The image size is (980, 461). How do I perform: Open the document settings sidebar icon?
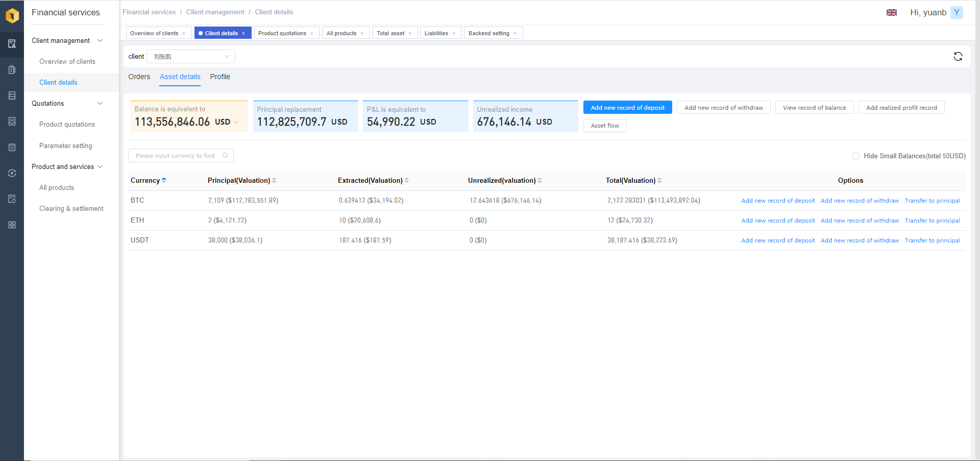[12, 199]
